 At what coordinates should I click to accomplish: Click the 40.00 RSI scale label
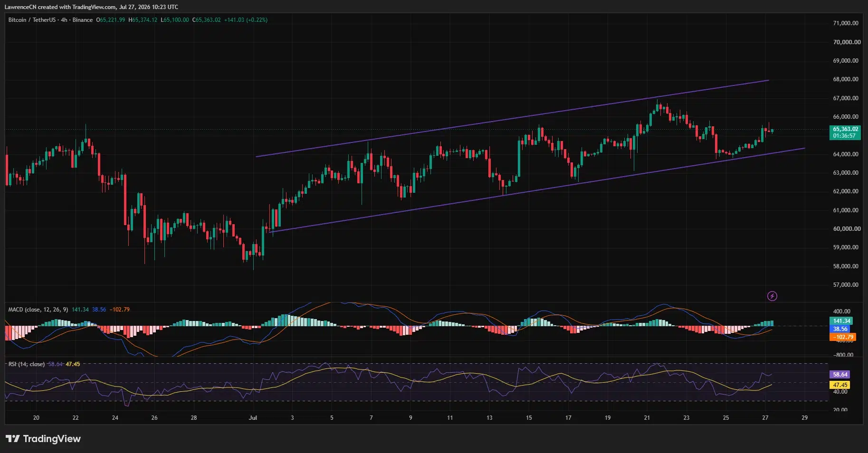pyautogui.click(x=840, y=392)
